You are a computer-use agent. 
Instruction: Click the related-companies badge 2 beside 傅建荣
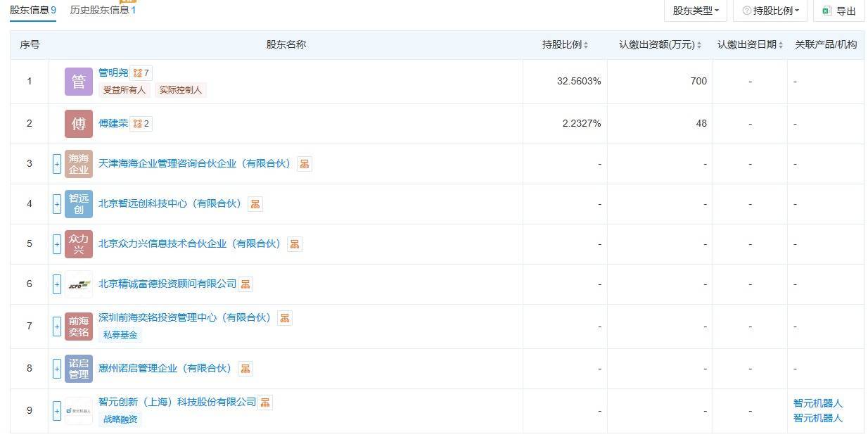click(x=141, y=124)
